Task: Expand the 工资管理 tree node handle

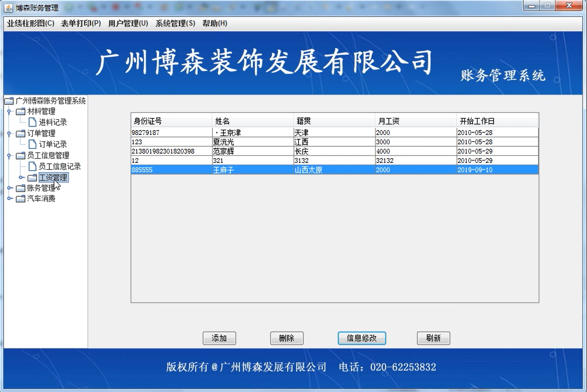Action: [x=21, y=177]
